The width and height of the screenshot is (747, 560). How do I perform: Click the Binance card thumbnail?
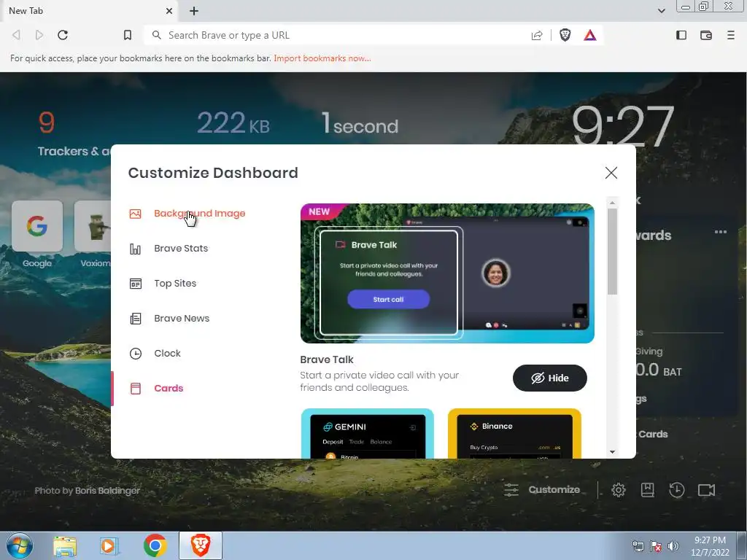[x=514, y=434]
